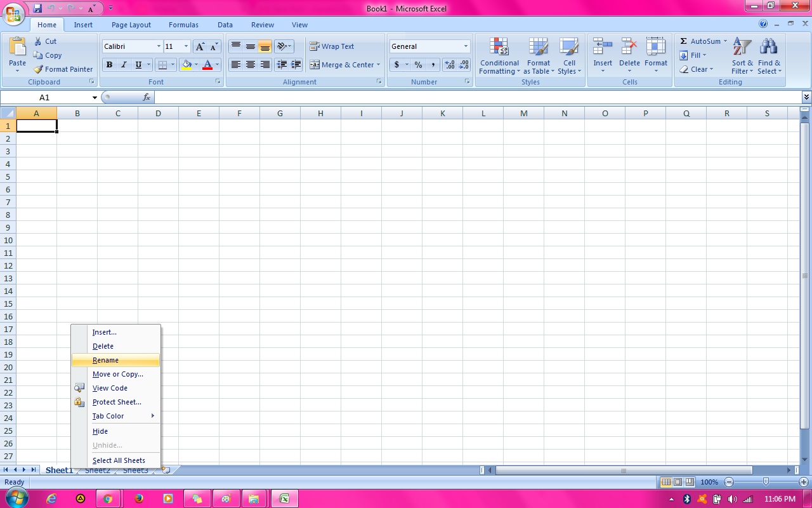Expand the AutoSum dropdown arrow

pyautogui.click(x=725, y=41)
